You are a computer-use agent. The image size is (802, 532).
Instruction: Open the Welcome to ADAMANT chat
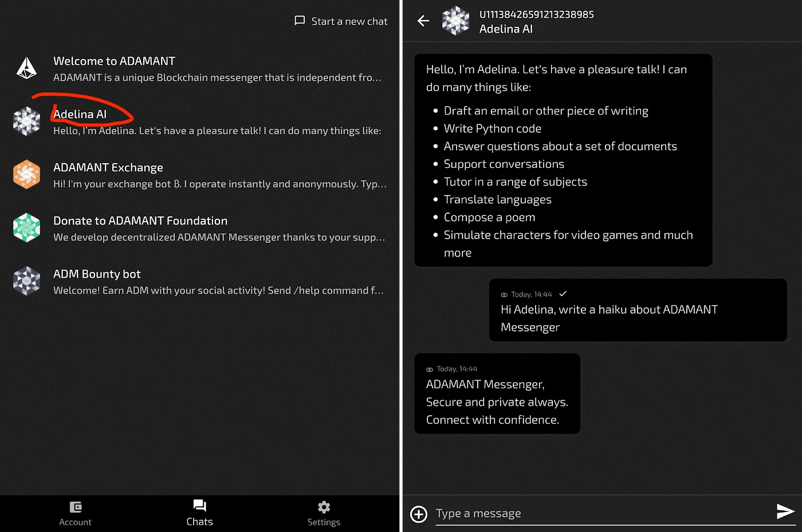199,69
